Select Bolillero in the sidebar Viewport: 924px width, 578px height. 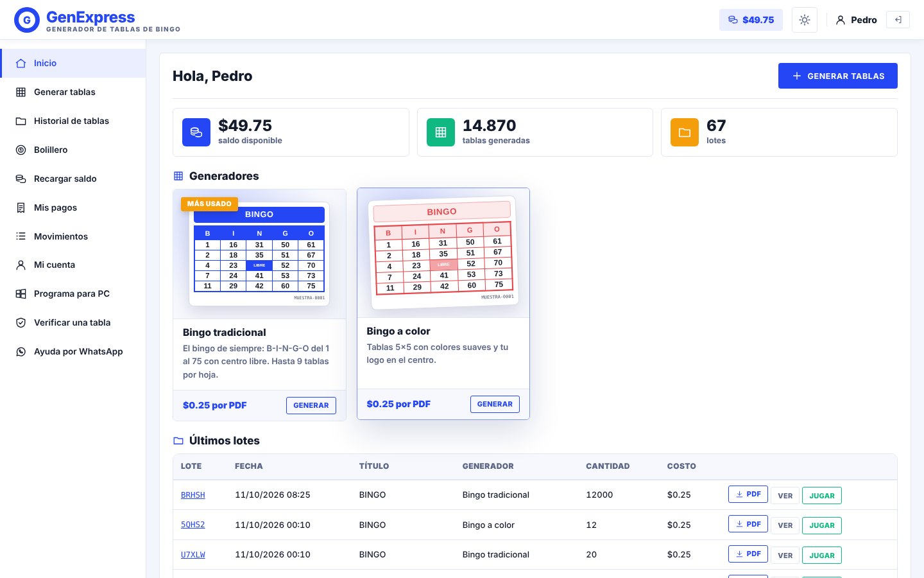click(x=73, y=150)
